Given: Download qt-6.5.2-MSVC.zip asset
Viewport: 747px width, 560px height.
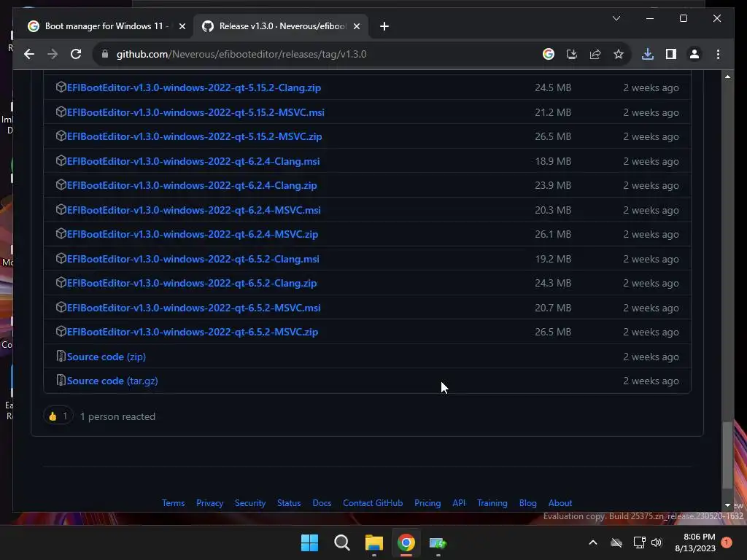Looking at the screenshot, I should point(193,332).
